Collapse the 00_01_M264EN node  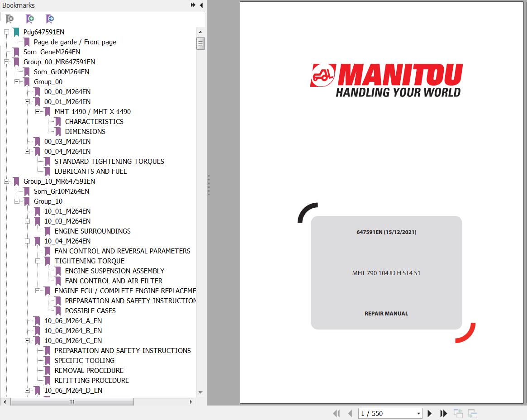[x=27, y=101]
